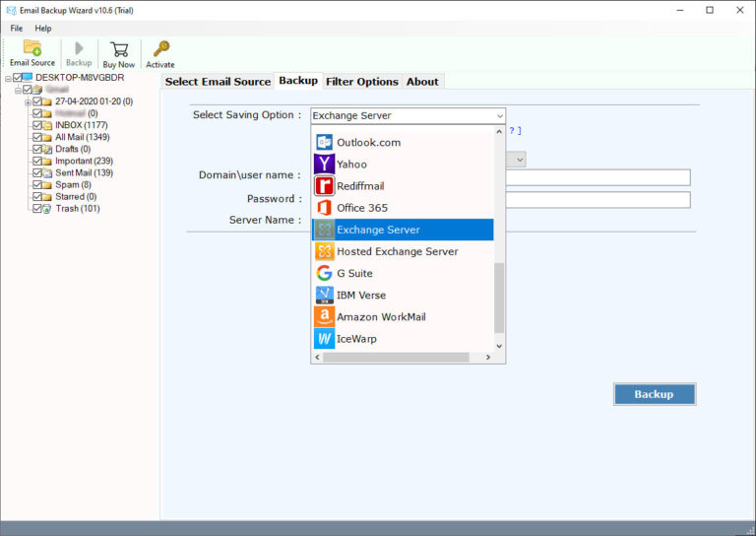Choose Hosted Exchange Server from the list
The image size is (756, 536).
(x=403, y=251)
